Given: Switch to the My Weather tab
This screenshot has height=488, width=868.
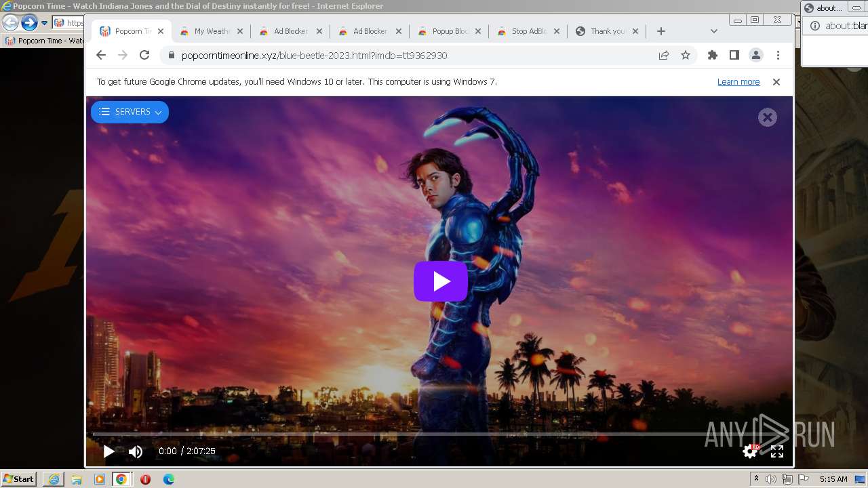Looking at the screenshot, I should click(x=212, y=31).
